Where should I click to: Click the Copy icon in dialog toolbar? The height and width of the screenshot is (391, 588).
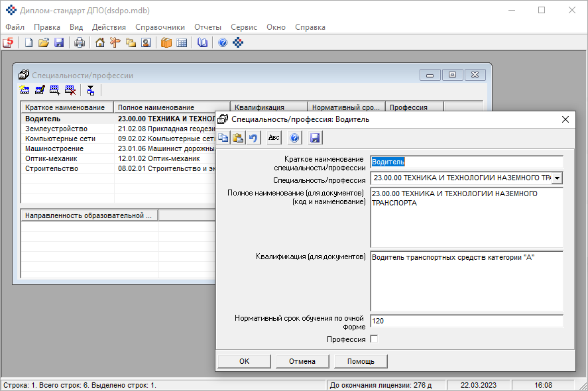[223, 138]
